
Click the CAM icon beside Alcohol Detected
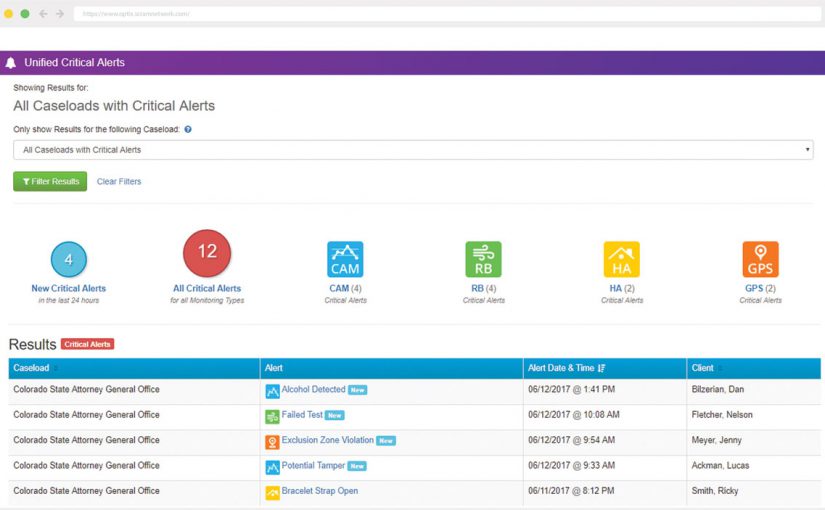pyautogui.click(x=273, y=392)
